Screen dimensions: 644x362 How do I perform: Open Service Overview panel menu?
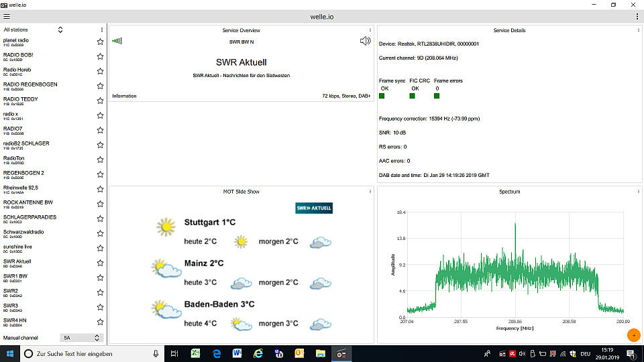[x=370, y=30]
